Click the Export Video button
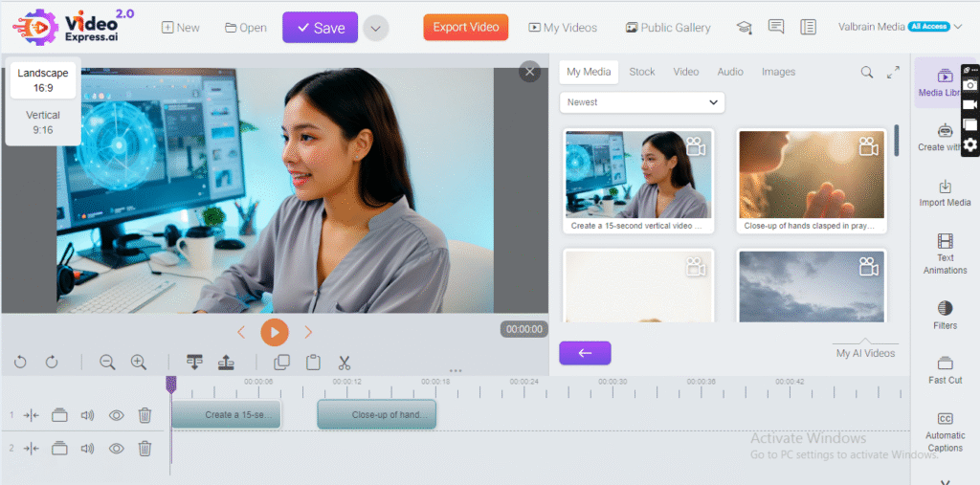980x485 pixels. tap(466, 28)
